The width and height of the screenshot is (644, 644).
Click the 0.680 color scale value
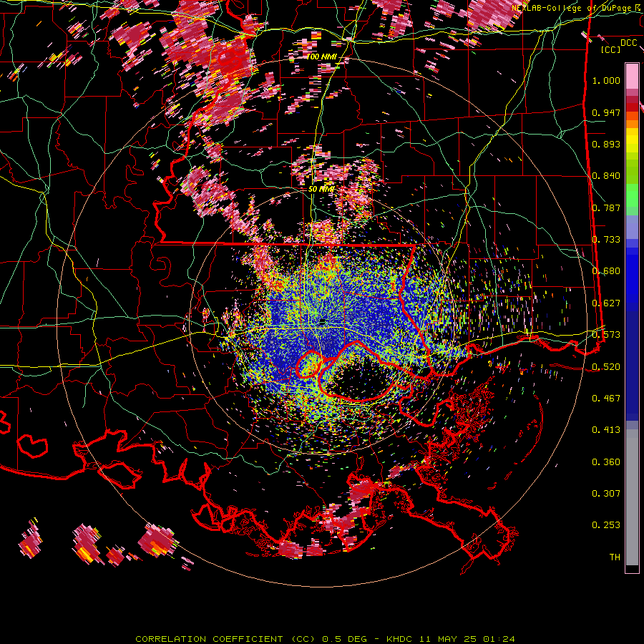(x=606, y=271)
